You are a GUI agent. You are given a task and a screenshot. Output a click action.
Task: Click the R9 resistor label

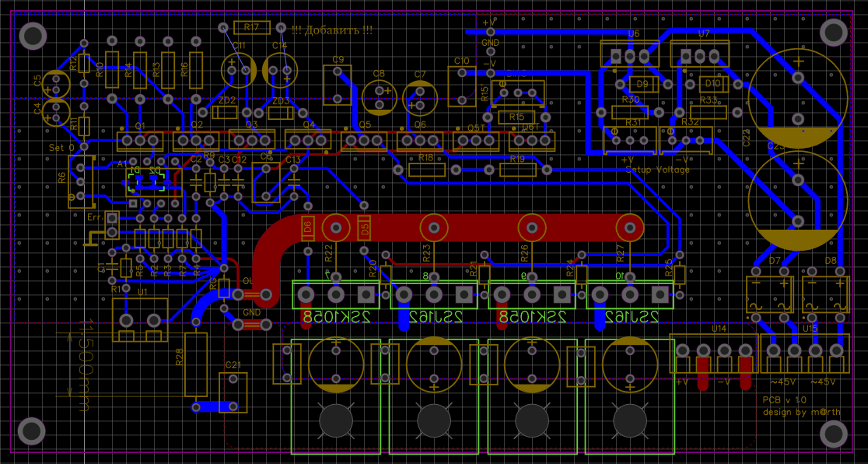click(208, 155)
